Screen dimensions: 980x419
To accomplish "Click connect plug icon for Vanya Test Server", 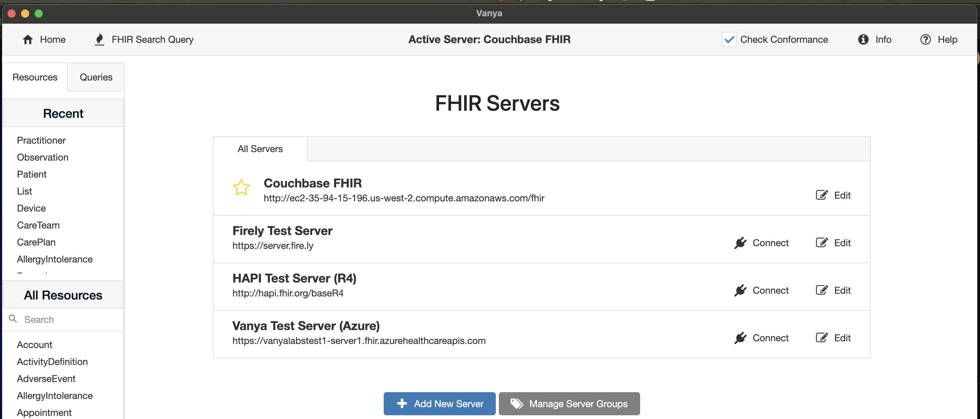I will (740, 338).
